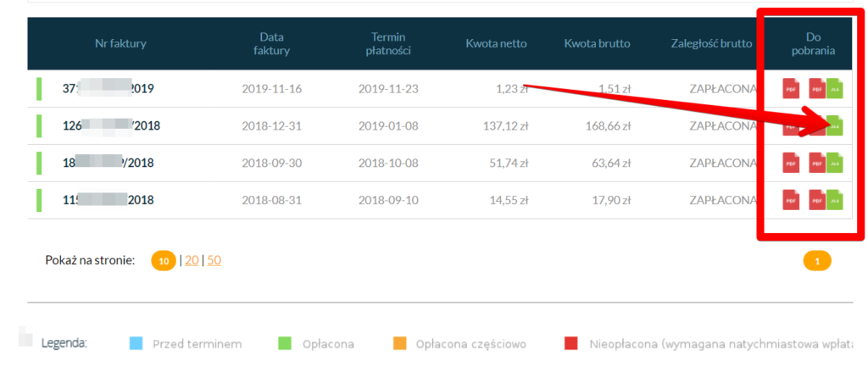
Task: Download the second PDF for the 17,90 zł invoice
Action: click(x=816, y=201)
